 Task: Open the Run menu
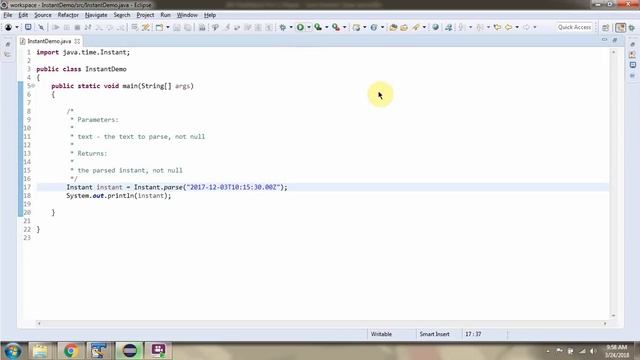(165, 15)
